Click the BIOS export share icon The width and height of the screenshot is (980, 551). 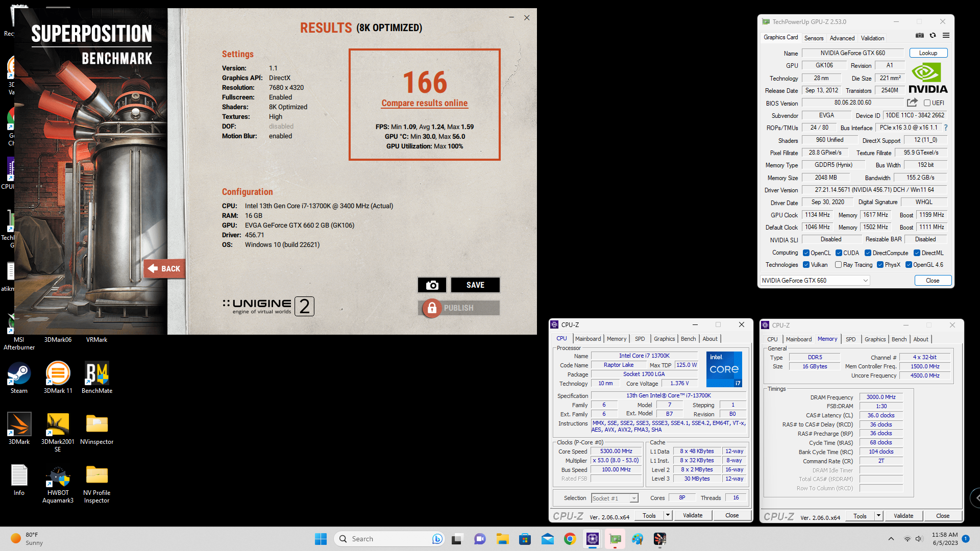(x=912, y=103)
